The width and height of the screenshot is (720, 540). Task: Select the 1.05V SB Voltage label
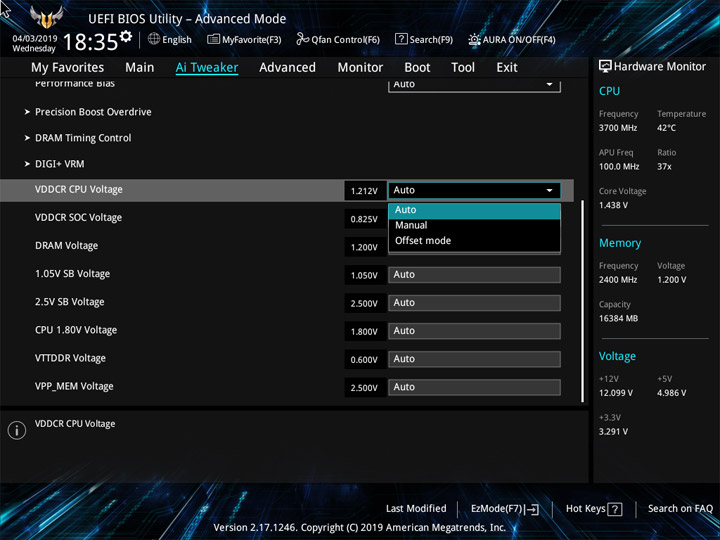click(73, 274)
